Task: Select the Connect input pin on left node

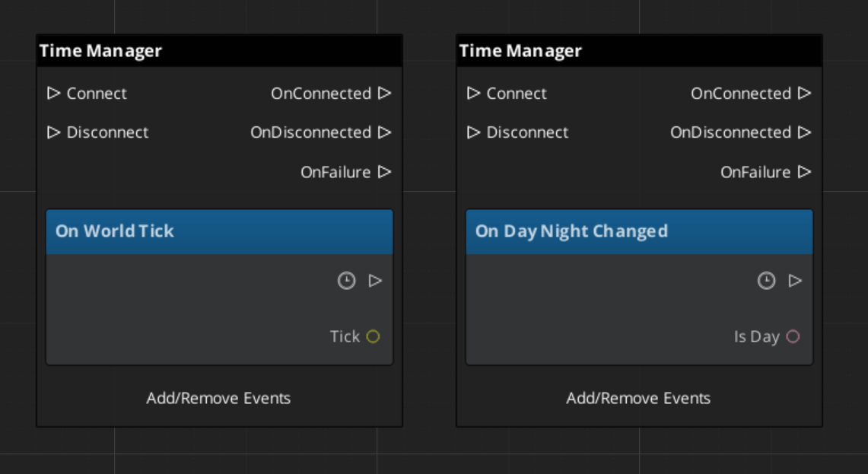Action: 52,94
